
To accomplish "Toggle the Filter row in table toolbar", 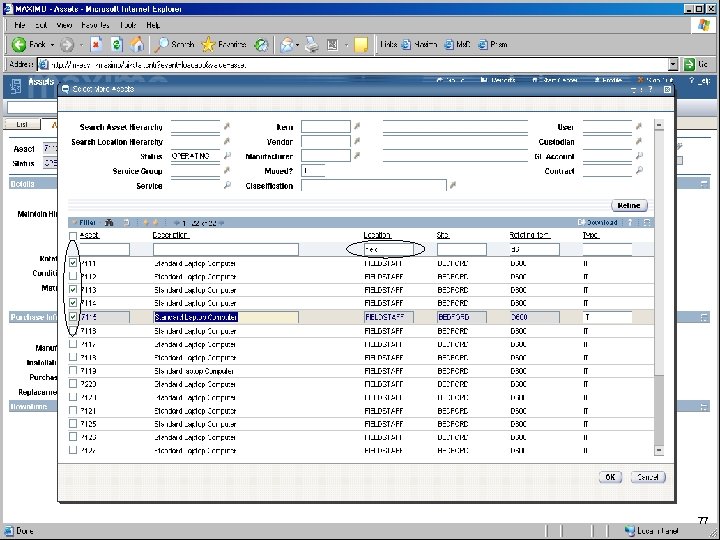I will pos(84,223).
